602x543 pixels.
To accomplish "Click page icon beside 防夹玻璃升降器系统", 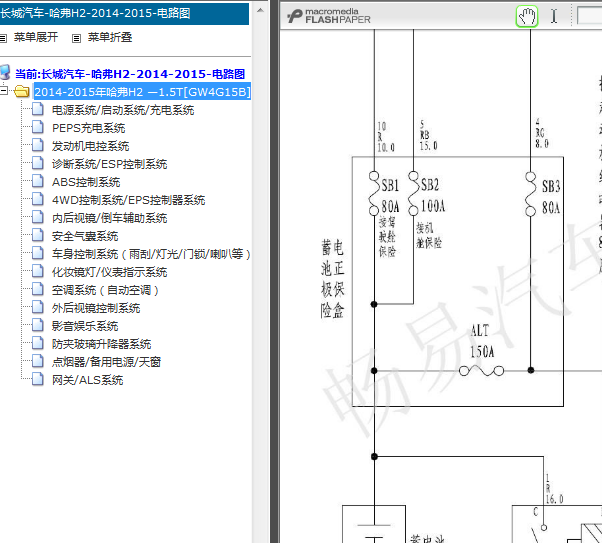I will (x=38, y=343).
